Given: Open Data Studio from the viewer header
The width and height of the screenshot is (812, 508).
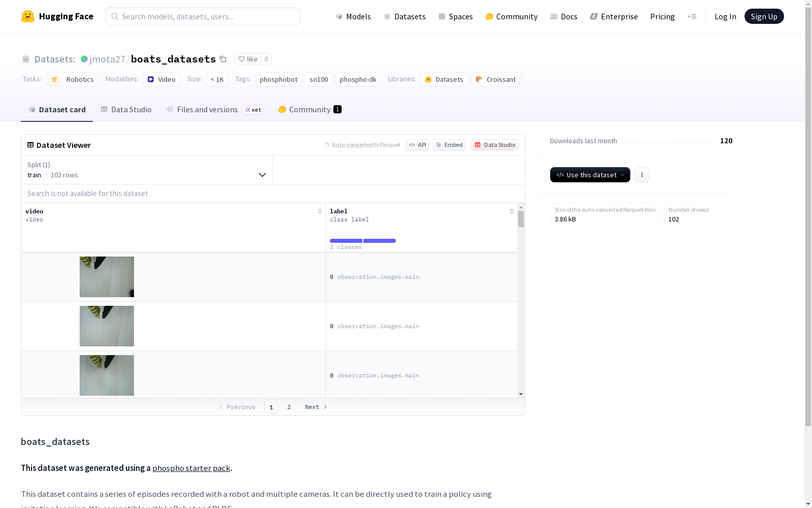Looking at the screenshot, I should 494,145.
